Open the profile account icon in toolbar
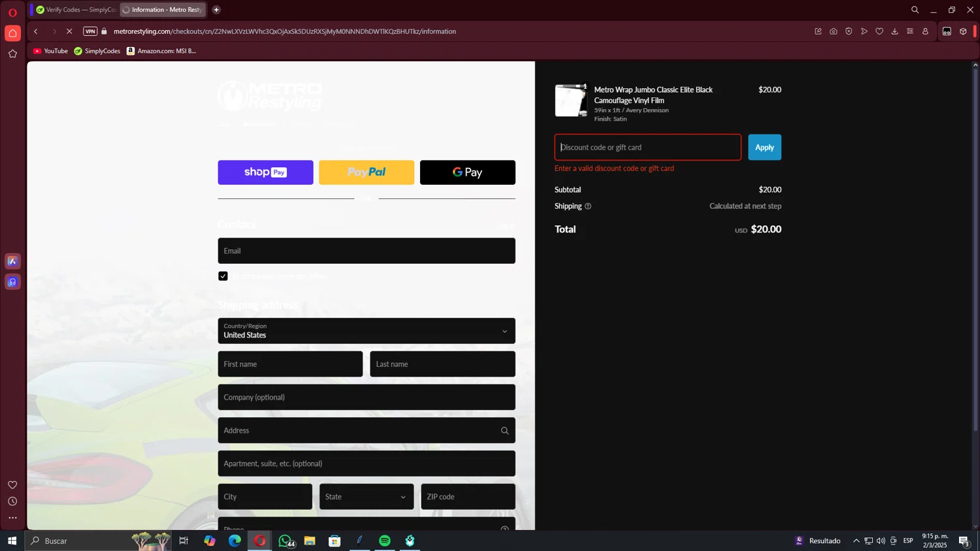The height and width of the screenshot is (551, 980). click(925, 31)
